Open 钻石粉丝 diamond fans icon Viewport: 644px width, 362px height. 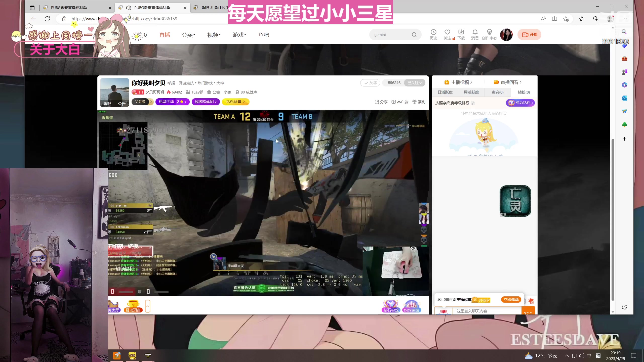(391, 306)
